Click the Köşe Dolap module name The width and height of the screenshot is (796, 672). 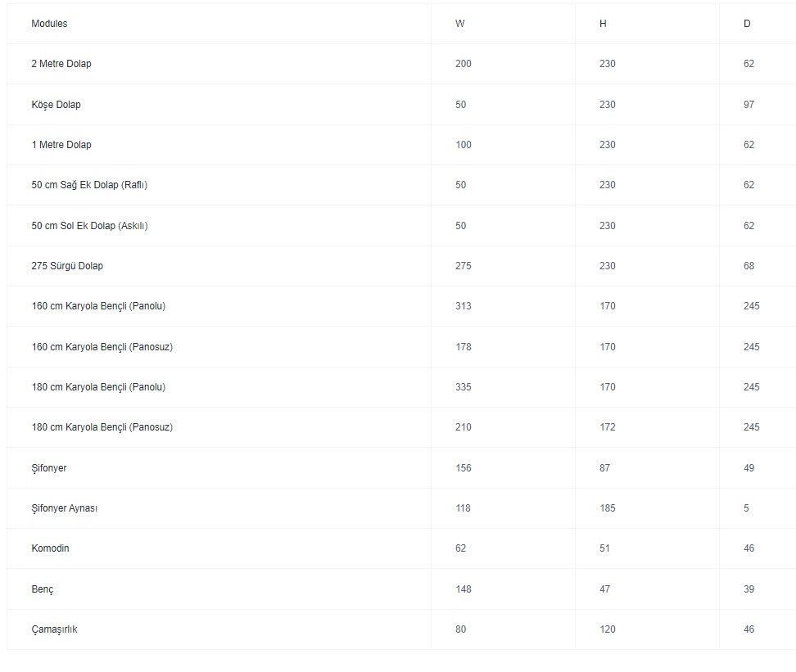pyautogui.click(x=56, y=105)
